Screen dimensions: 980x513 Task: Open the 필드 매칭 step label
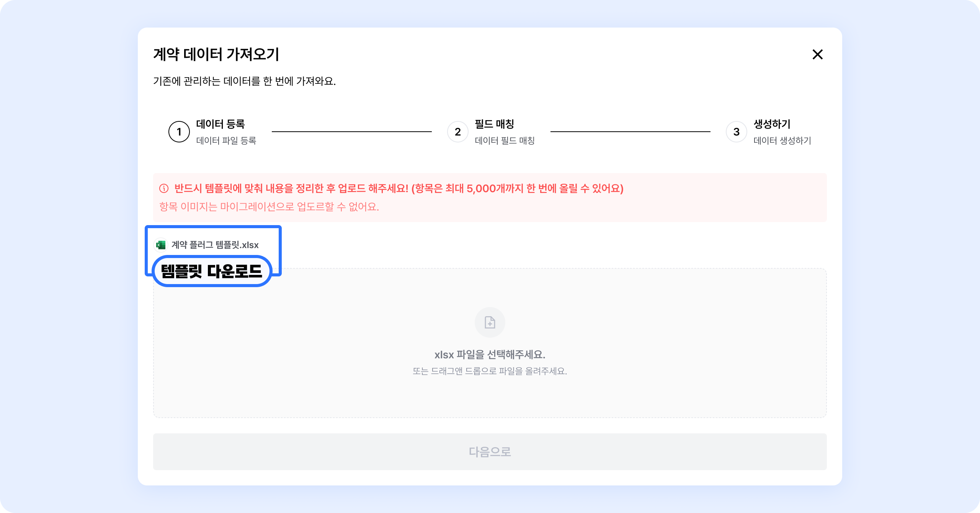[494, 124]
